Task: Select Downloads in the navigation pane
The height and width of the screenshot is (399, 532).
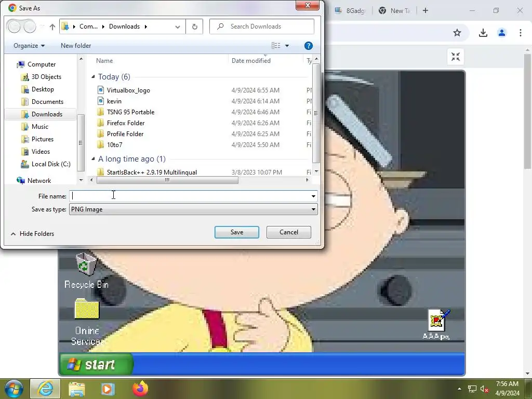Action: [x=47, y=114]
